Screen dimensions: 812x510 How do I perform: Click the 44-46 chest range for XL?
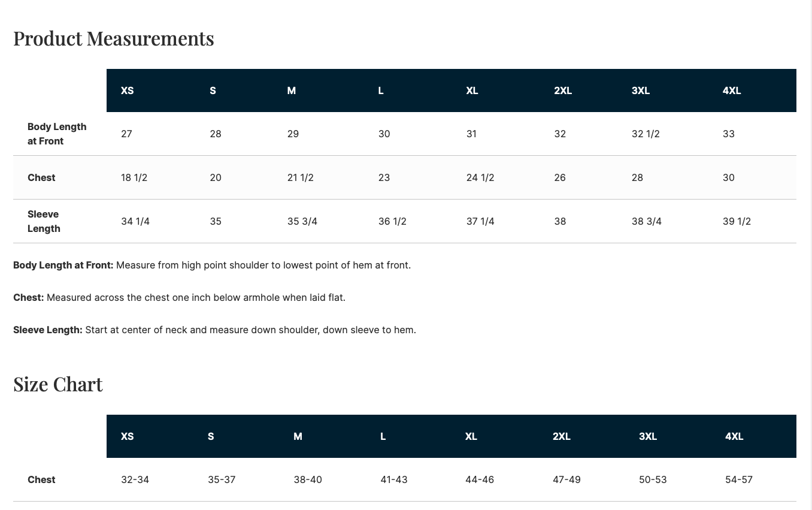click(480, 479)
